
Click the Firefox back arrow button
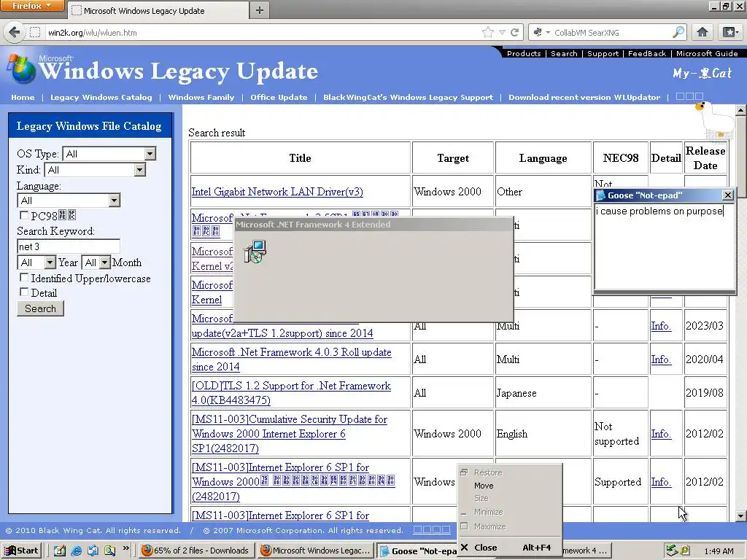[x=15, y=32]
